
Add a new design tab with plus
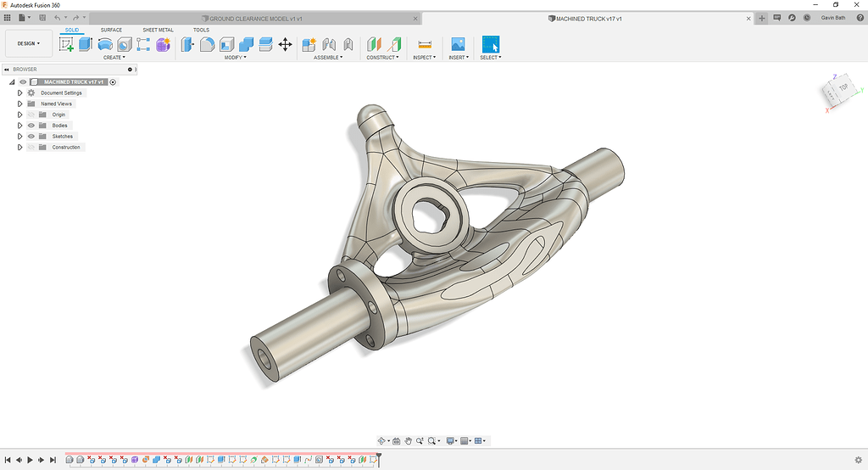coord(762,19)
